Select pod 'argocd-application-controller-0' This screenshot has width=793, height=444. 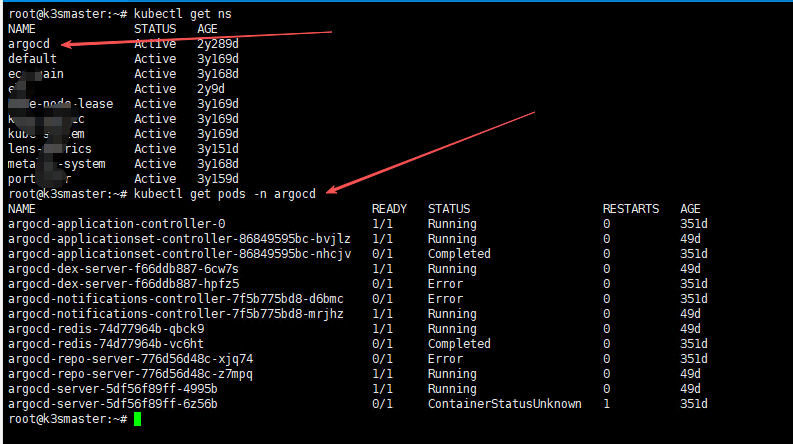point(116,224)
